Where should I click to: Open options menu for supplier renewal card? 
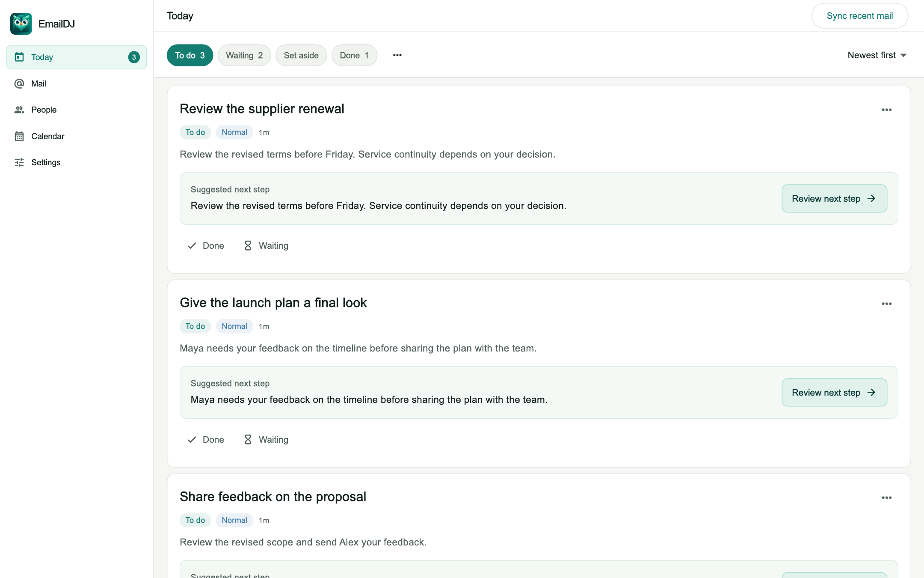click(x=887, y=110)
